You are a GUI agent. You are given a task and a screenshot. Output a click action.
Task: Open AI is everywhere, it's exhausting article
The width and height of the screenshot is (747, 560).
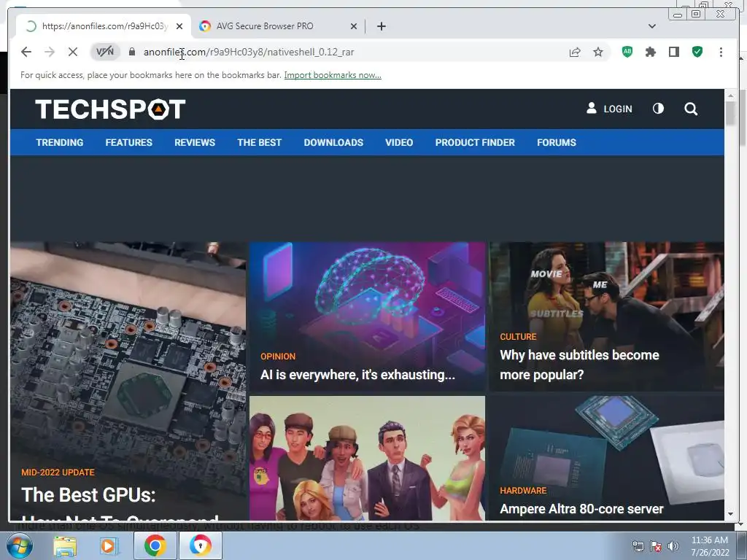pos(357,375)
